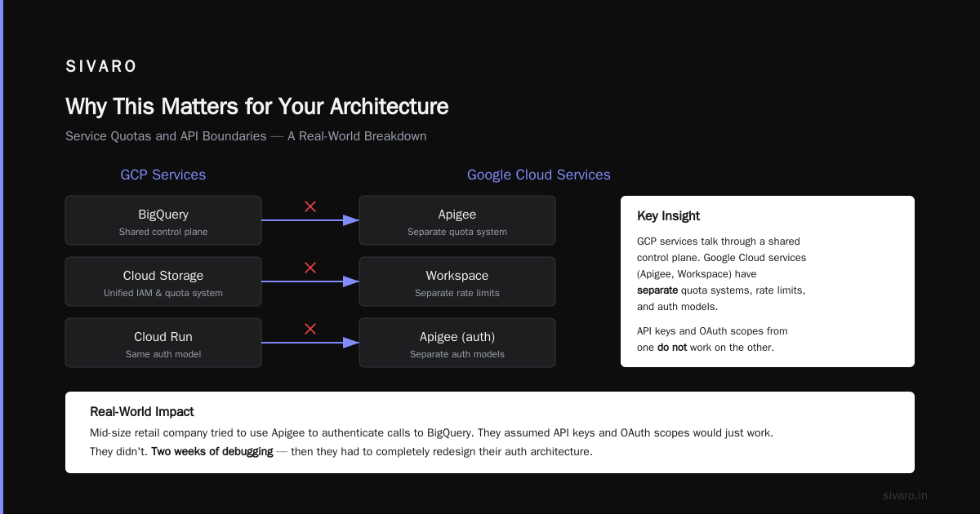
Task: Click the 'Why This Matters for Your Architecture' title
Action: (x=256, y=107)
